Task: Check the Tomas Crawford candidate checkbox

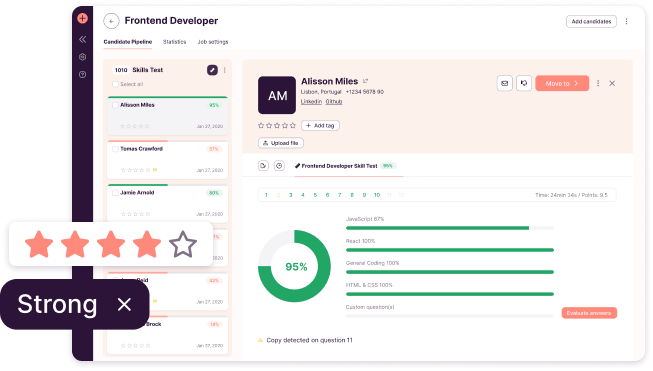Action: pos(115,149)
